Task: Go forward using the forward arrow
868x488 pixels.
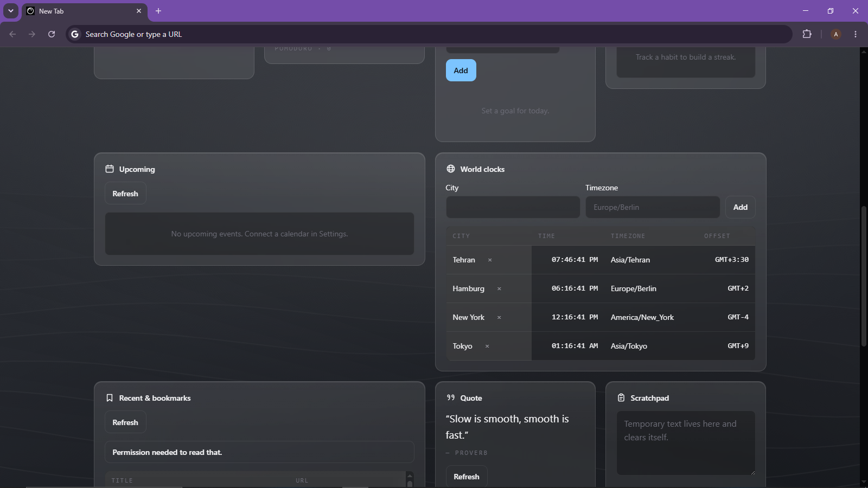Action: click(32, 34)
